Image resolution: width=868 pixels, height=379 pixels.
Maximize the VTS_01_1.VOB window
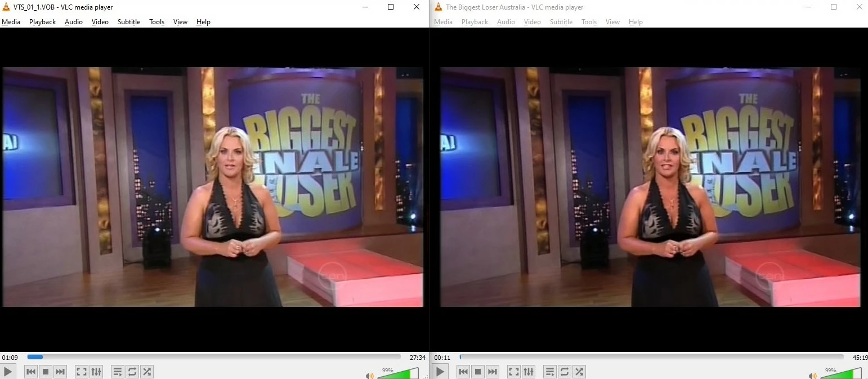click(x=391, y=7)
